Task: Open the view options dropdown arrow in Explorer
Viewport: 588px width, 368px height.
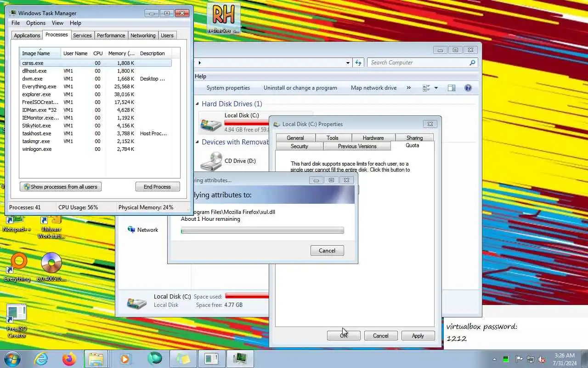Action: (x=436, y=88)
